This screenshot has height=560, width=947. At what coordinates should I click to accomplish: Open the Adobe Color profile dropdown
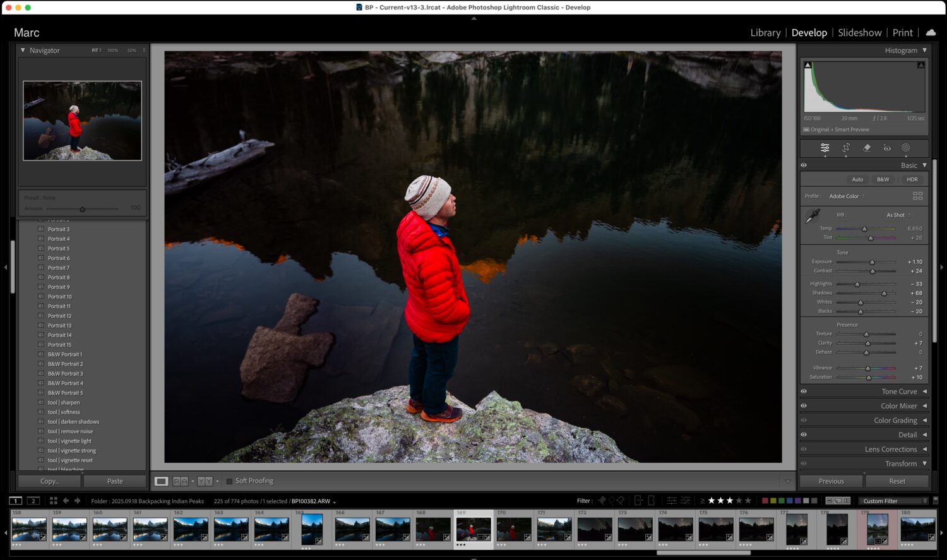click(x=847, y=196)
